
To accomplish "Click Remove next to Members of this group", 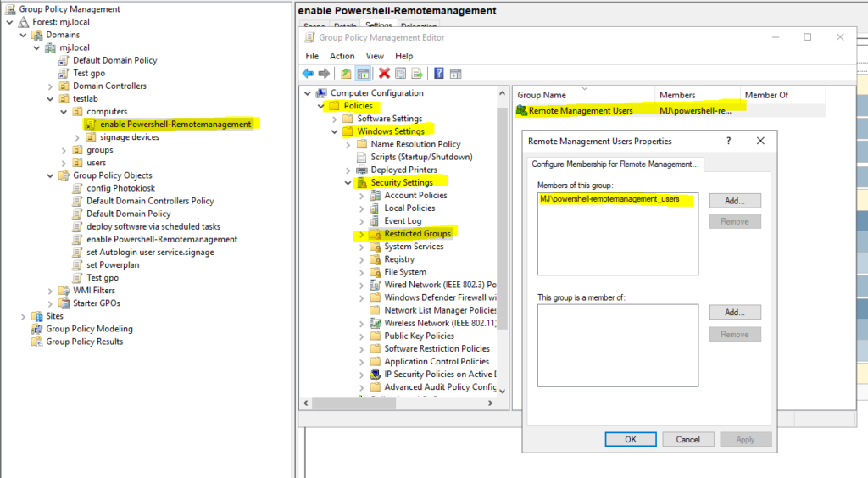I will point(735,221).
